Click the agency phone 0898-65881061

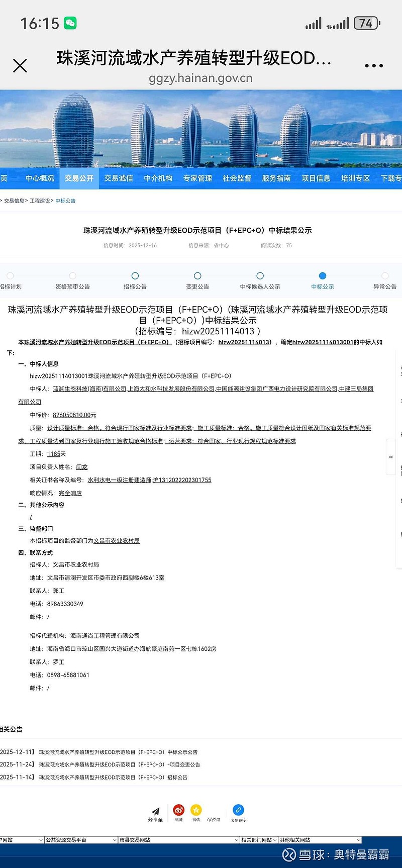tap(68, 675)
